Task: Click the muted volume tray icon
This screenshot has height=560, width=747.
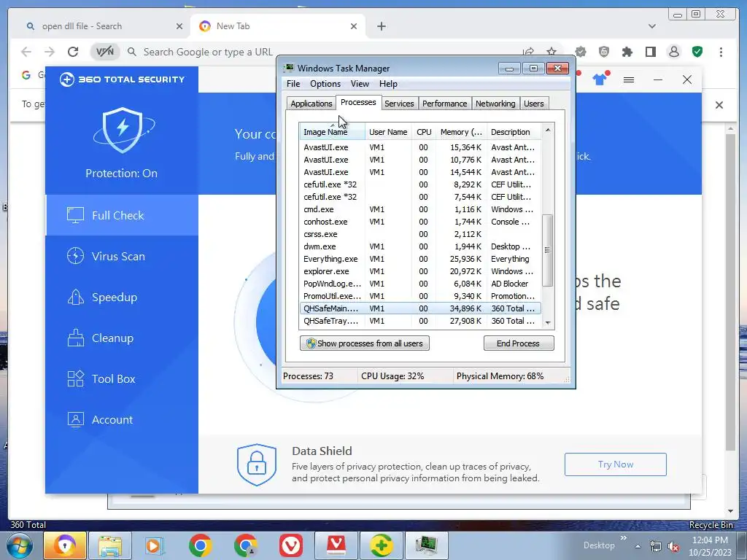Action: tap(673, 546)
